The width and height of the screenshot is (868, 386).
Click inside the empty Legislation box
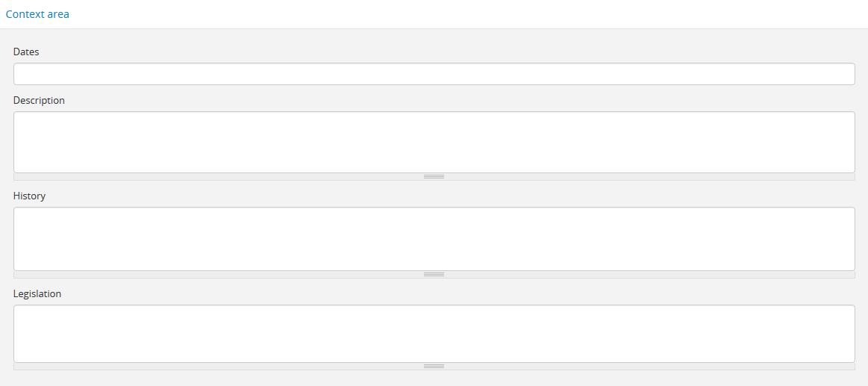pyautogui.click(x=434, y=333)
